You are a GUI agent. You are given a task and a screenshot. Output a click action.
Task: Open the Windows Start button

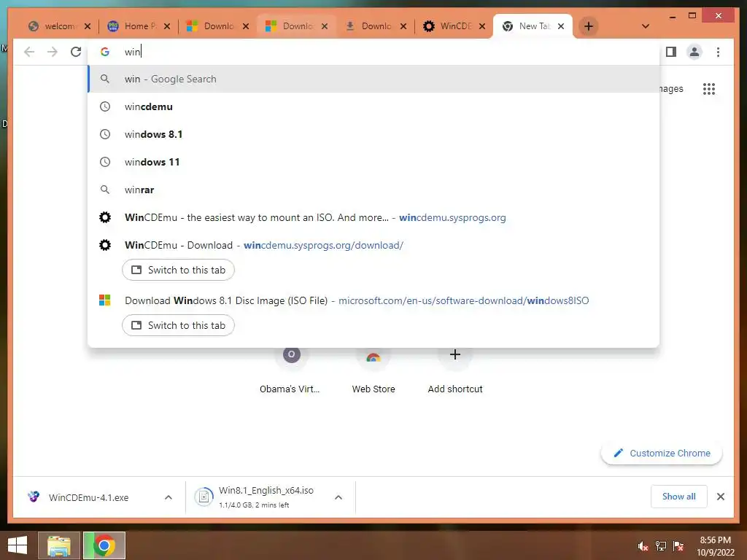pyautogui.click(x=18, y=545)
